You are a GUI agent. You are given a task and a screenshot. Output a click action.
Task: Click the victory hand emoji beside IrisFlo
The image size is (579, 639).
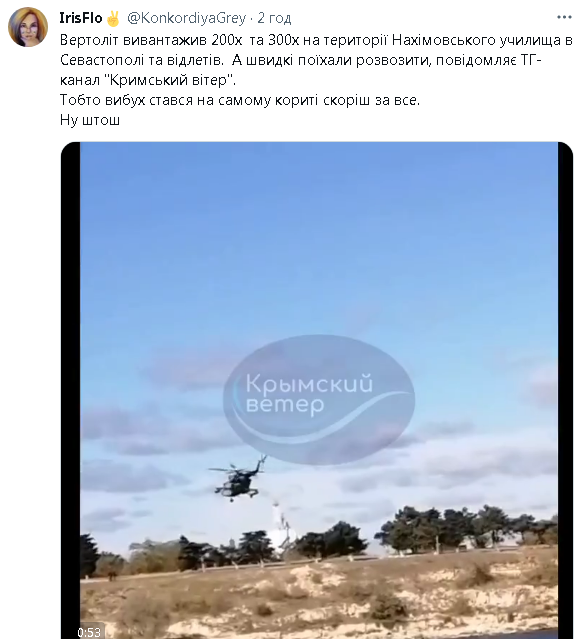(x=112, y=18)
